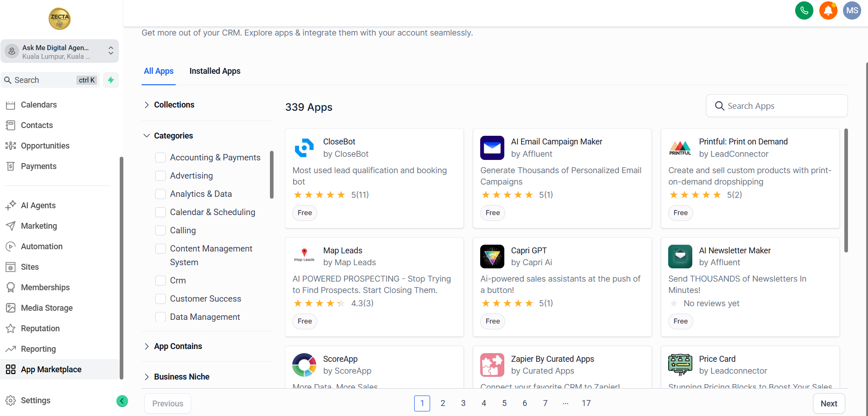Image resolution: width=868 pixels, height=416 pixels.
Task: Click the CloseBot app logo
Action: coord(305,148)
